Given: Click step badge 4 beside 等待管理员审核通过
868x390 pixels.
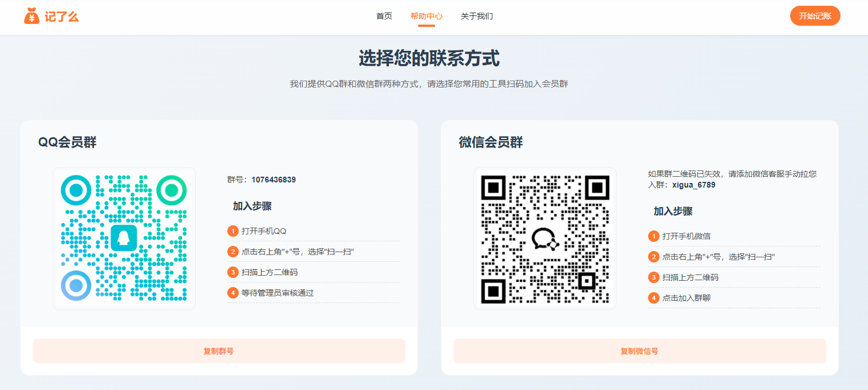Looking at the screenshot, I should (232, 293).
